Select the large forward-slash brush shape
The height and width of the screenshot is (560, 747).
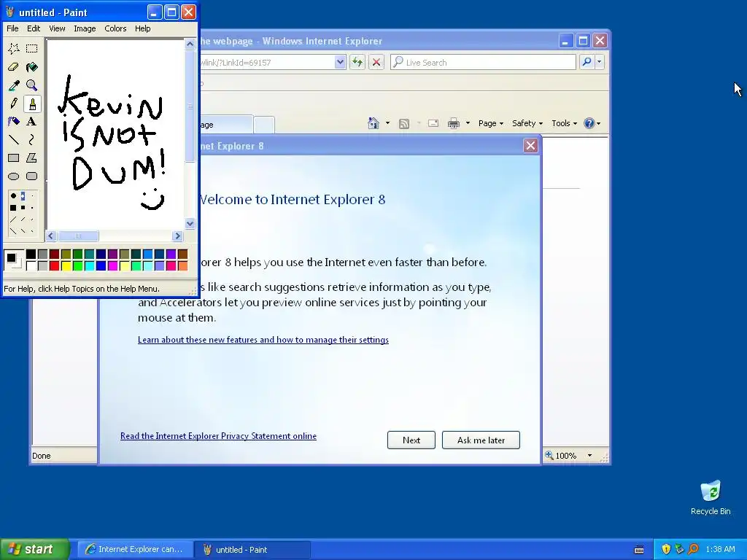click(x=13, y=219)
